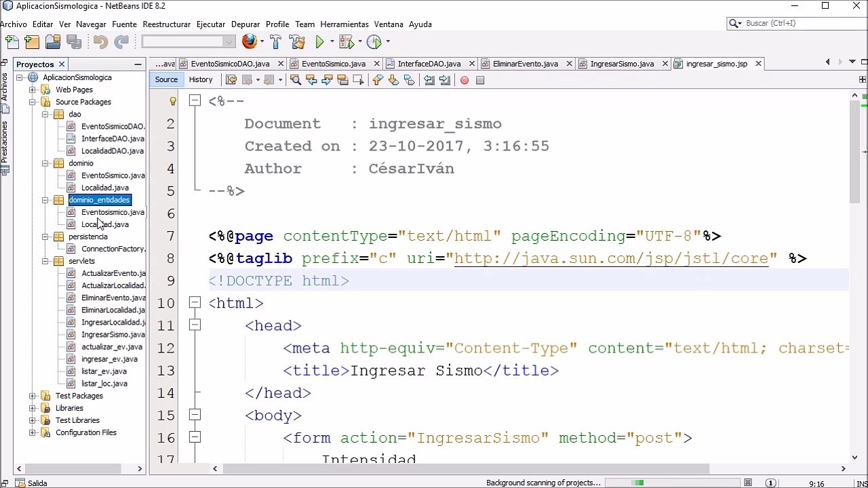Click the Shift Line Left icon
868x488 pixels.
tap(429, 80)
